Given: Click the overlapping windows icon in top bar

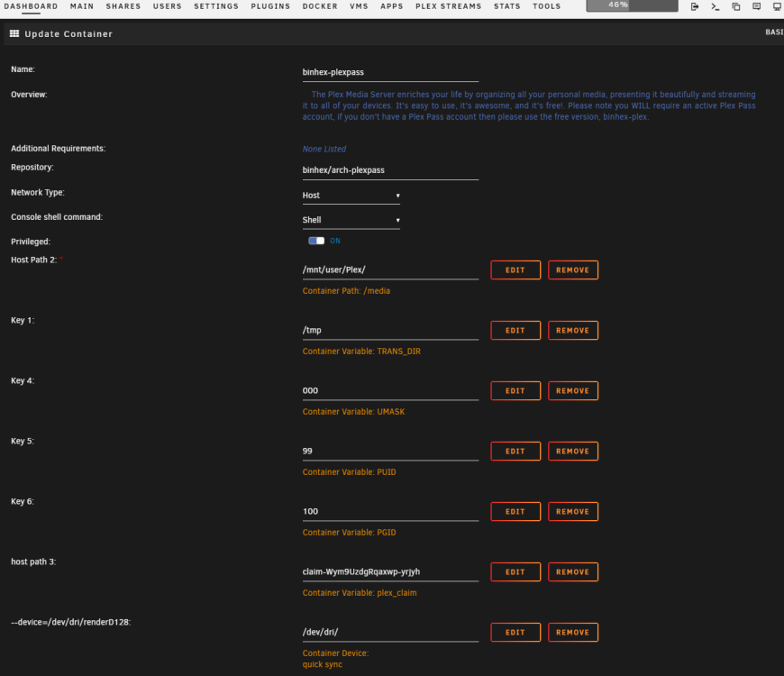Looking at the screenshot, I should [x=736, y=6].
